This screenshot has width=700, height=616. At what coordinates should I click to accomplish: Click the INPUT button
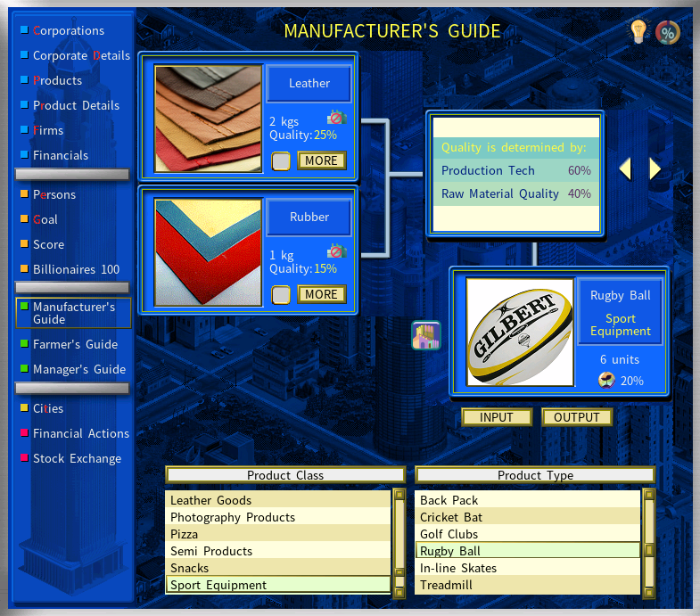point(496,417)
